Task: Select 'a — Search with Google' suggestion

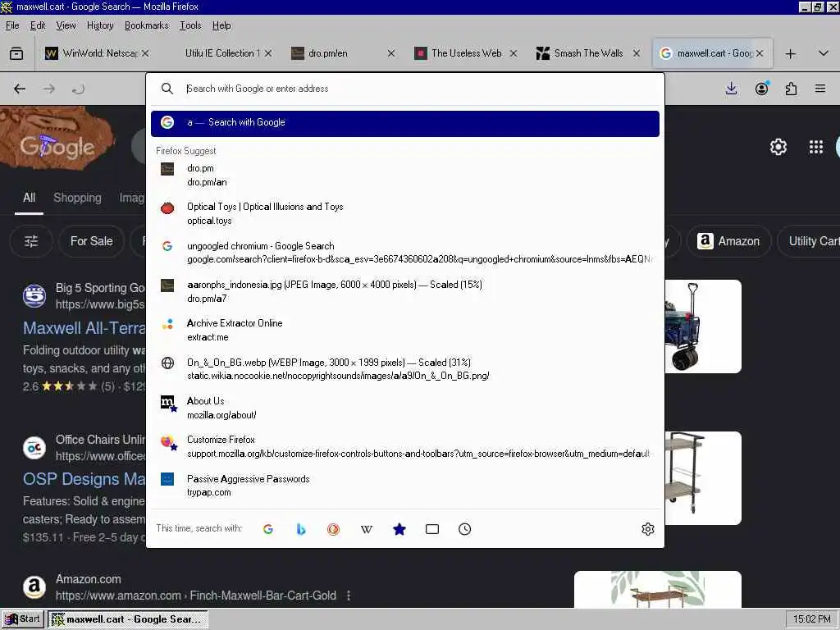Action: (x=405, y=124)
